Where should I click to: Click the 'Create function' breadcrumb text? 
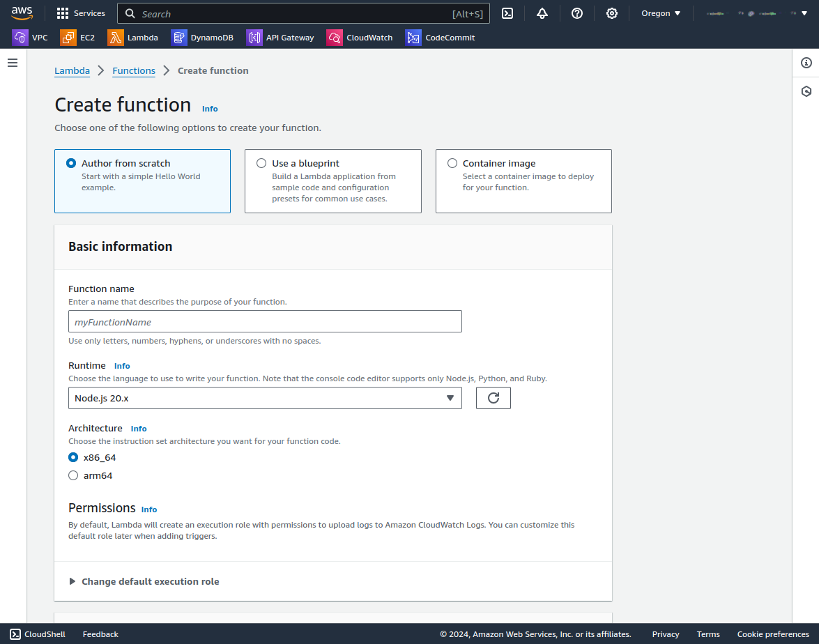(x=213, y=70)
